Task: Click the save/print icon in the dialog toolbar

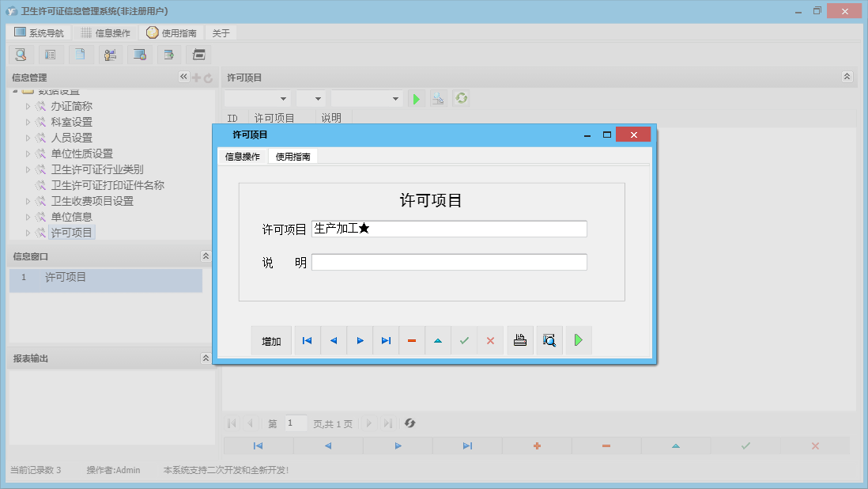Action: coord(519,339)
